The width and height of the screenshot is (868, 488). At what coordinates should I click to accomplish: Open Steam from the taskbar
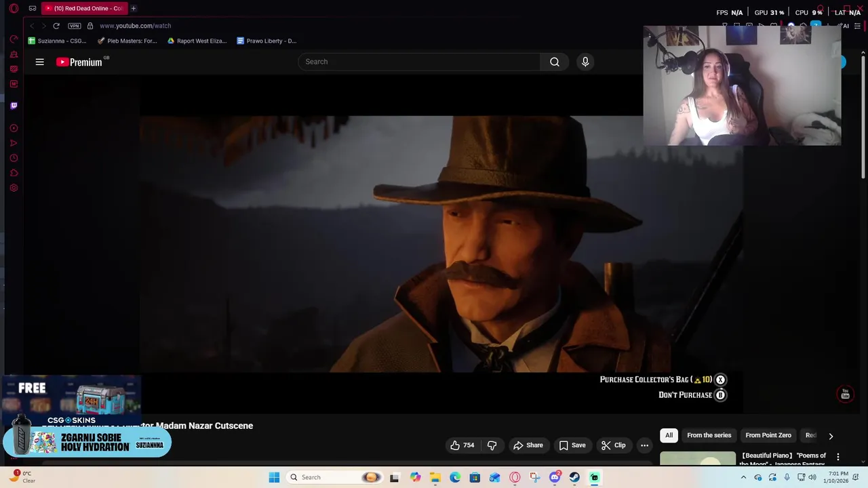[574, 477]
